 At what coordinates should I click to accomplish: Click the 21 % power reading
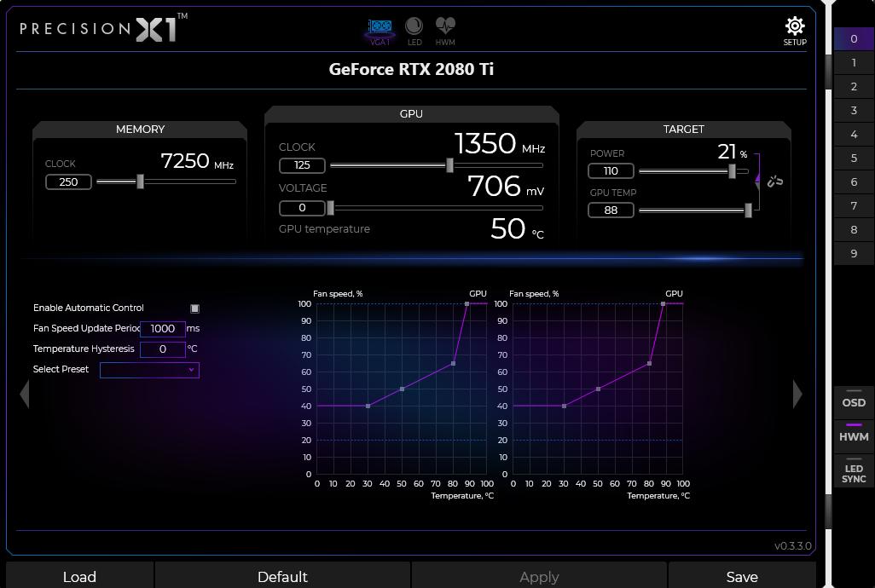coord(732,152)
